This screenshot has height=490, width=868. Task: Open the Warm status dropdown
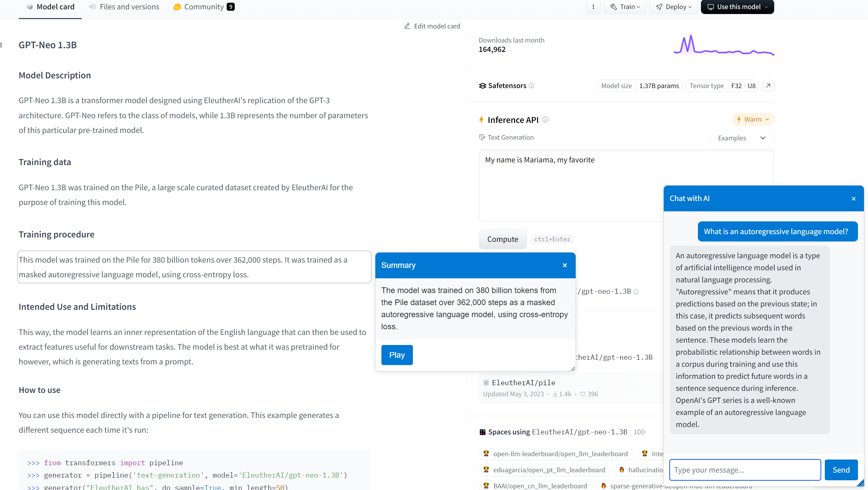tap(753, 119)
